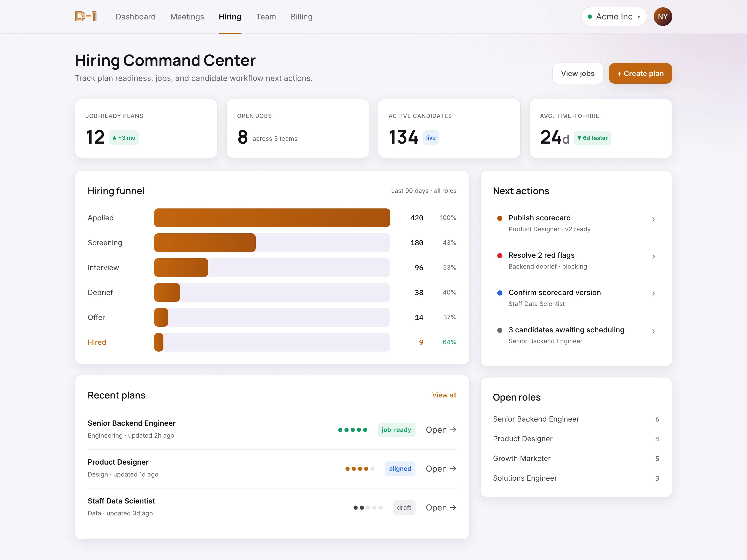Open the Senior Backend Engineer plan link
The height and width of the screenshot is (560, 747).
coord(441,430)
